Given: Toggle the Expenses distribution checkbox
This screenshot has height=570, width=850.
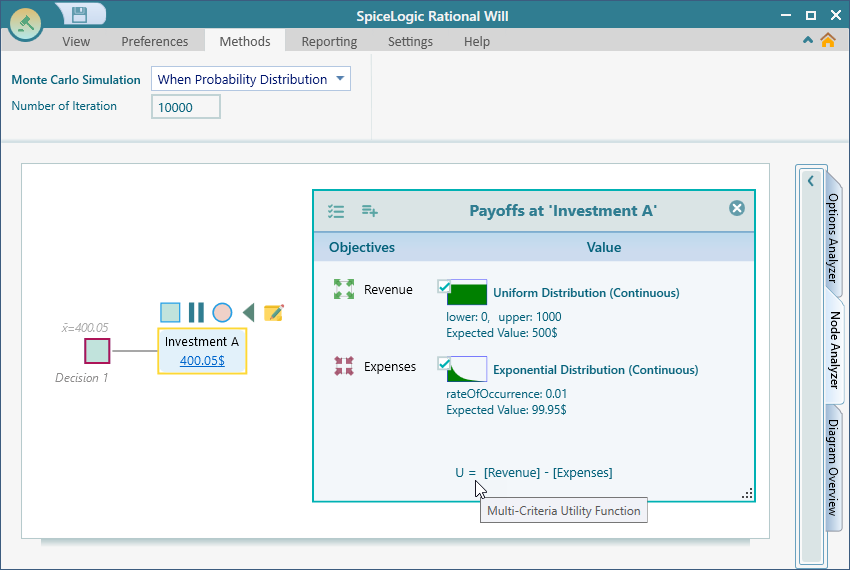Looking at the screenshot, I should [445, 364].
